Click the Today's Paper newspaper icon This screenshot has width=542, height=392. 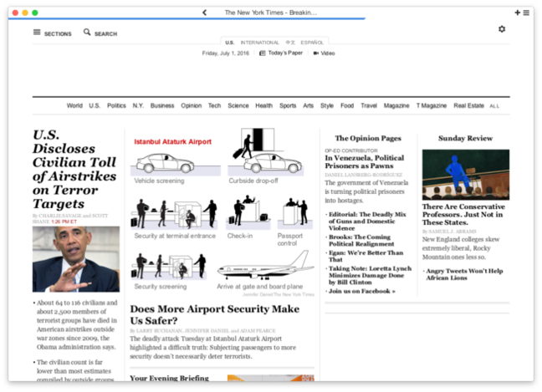[263, 53]
